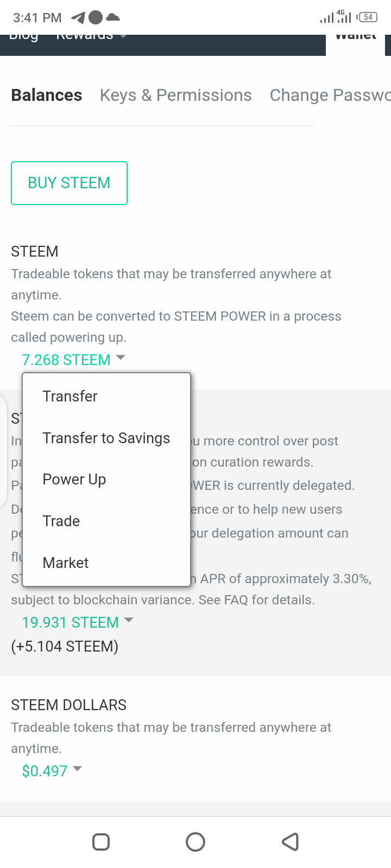391x868 pixels.
Task: Switch to Keys & Permissions tab
Action: pyautogui.click(x=176, y=95)
